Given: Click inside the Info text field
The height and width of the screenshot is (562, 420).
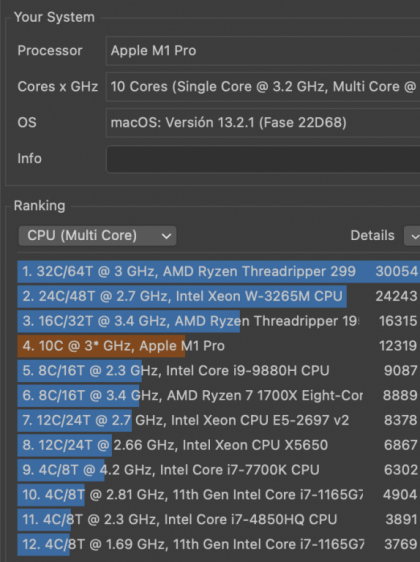Looking at the screenshot, I should click(263, 159).
